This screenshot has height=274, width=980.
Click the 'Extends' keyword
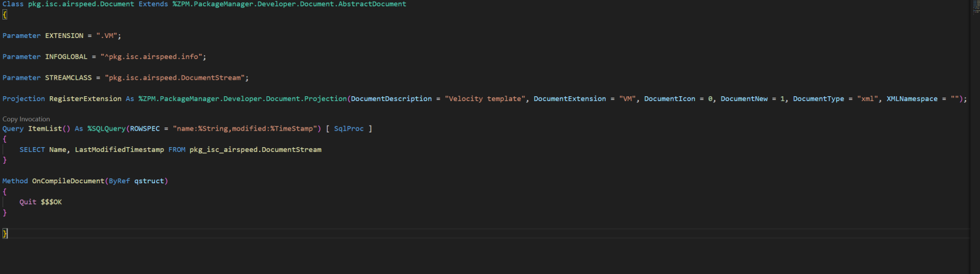153,4
